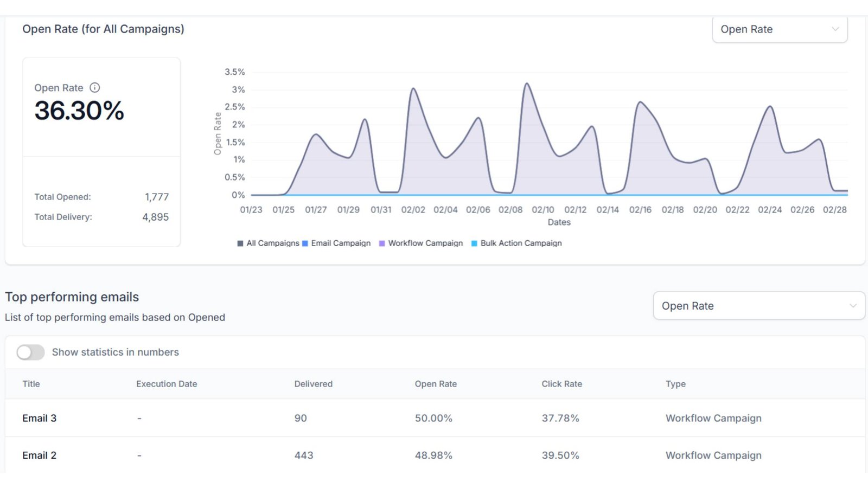This screenshot has height=488, width=868.
Task: Click the chart peak near 02/02
Action: (413, 89)
